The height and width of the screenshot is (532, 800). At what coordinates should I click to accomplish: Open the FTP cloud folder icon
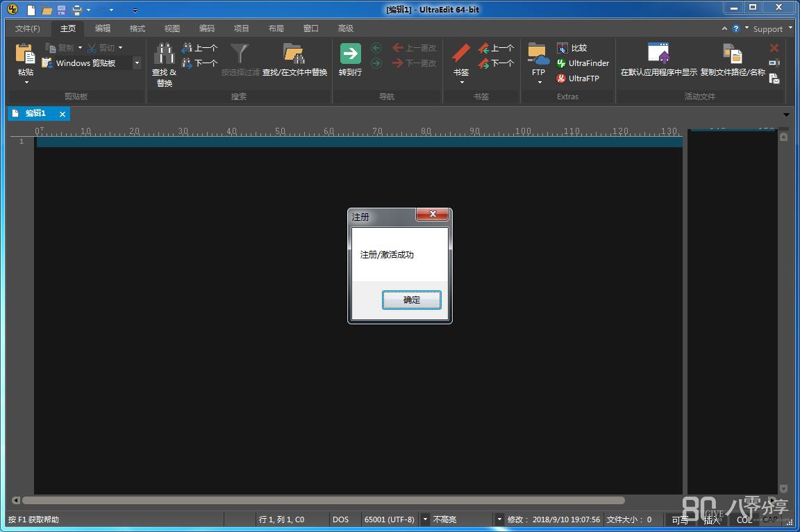tap(538, 54)
